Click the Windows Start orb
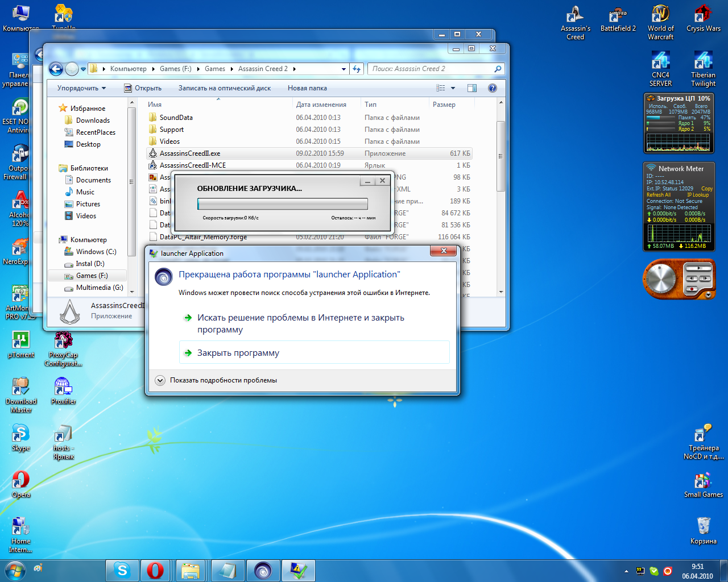The image size is (728, 582). pos(15,570)
